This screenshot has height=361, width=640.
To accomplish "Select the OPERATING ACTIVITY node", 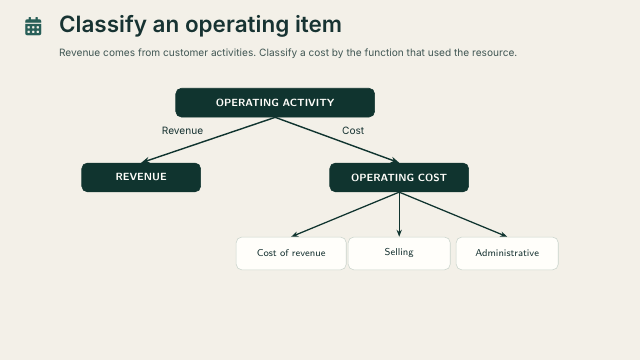I will coord(275,103).
